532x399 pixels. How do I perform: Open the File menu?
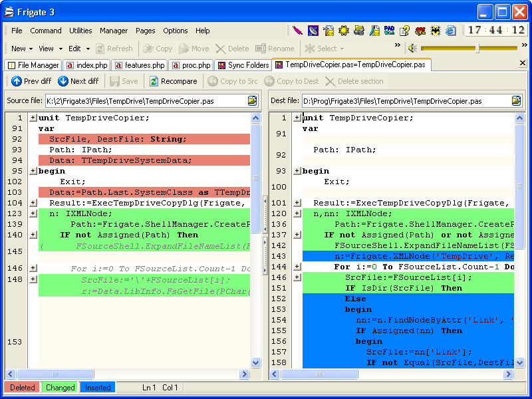17,31
